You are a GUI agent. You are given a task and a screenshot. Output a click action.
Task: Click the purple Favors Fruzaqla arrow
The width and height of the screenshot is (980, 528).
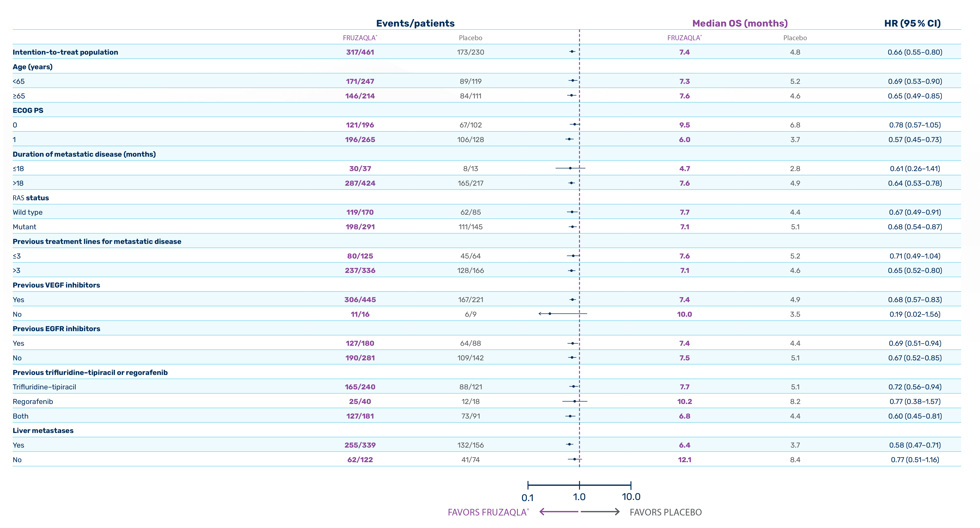click(559, 512)
